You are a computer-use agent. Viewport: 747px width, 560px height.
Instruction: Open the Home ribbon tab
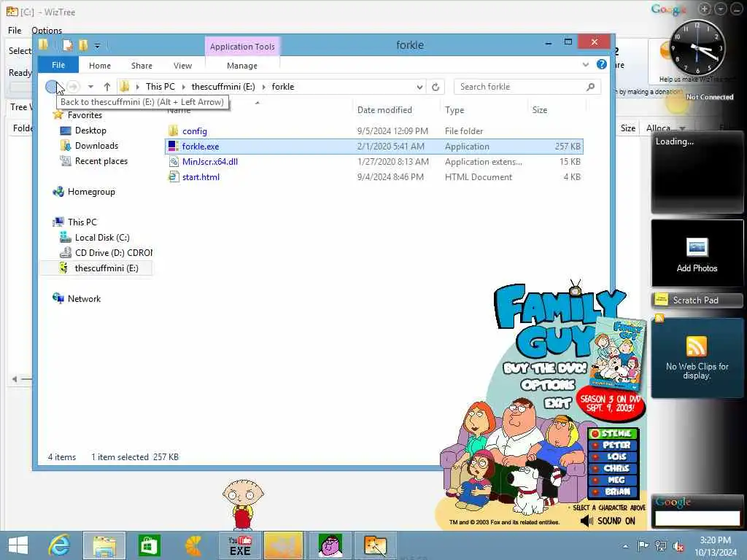click(99, 66)
